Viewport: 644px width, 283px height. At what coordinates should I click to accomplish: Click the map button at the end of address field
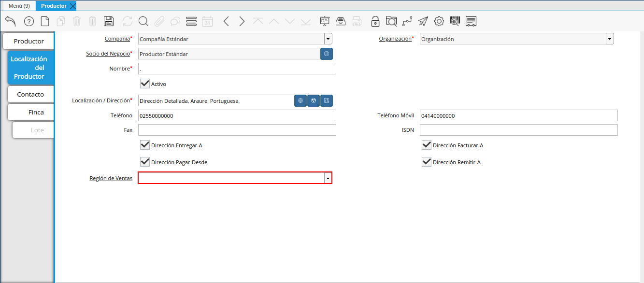(x=327, y=100)
